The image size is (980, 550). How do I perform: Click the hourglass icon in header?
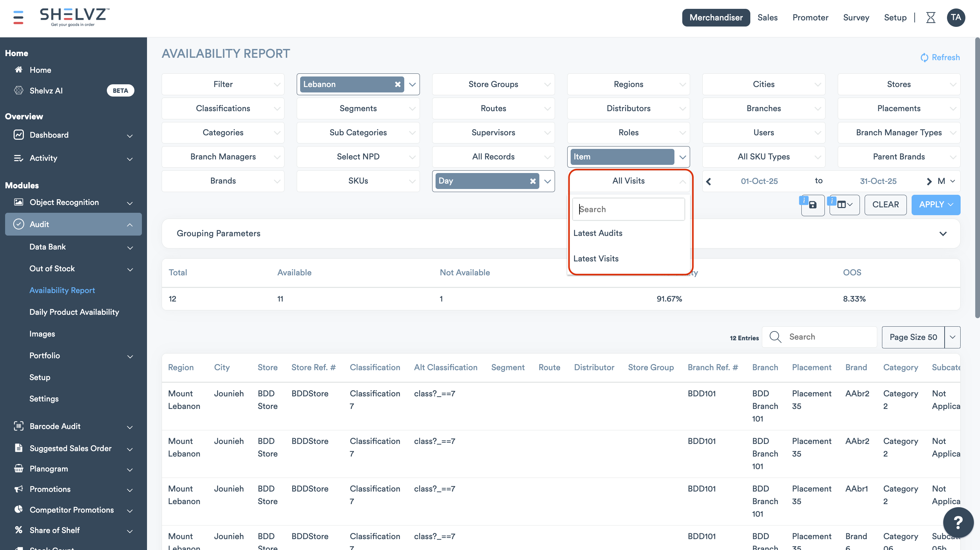click(931, 17)
